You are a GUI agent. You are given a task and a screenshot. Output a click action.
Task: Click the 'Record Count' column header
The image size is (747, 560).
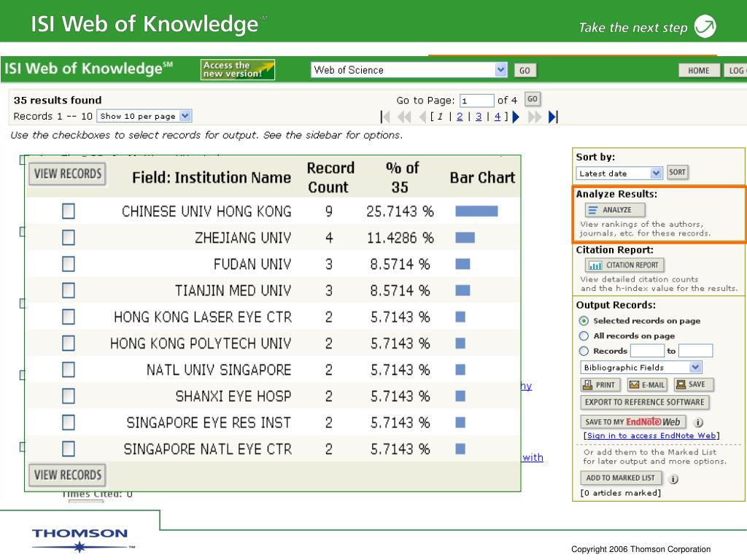[x=330, y=178]
